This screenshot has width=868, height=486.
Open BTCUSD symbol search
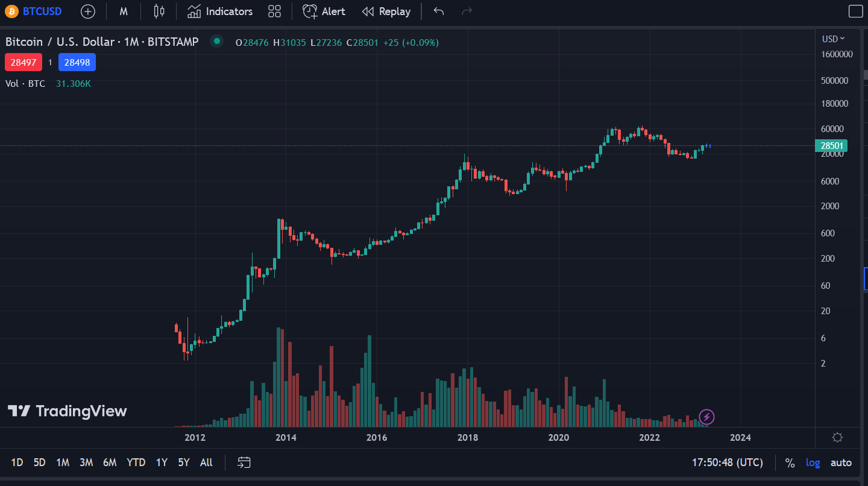click(34, 11)
